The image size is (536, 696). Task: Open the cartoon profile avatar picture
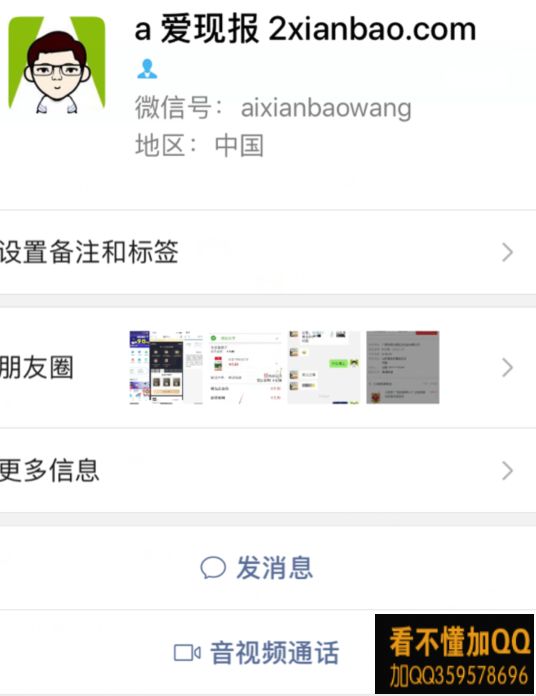57,65
